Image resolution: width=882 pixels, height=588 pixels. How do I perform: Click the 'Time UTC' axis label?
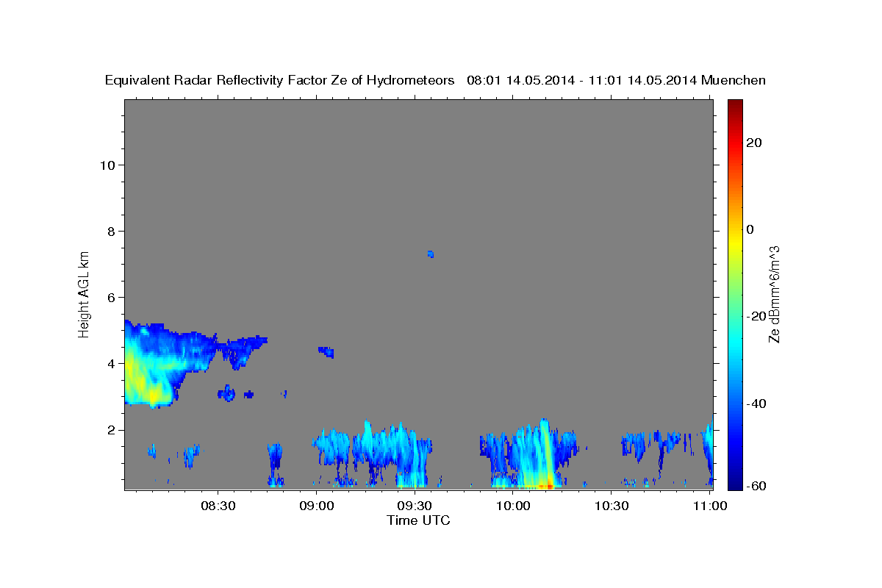pyautogui.click(x=418, y=520)
